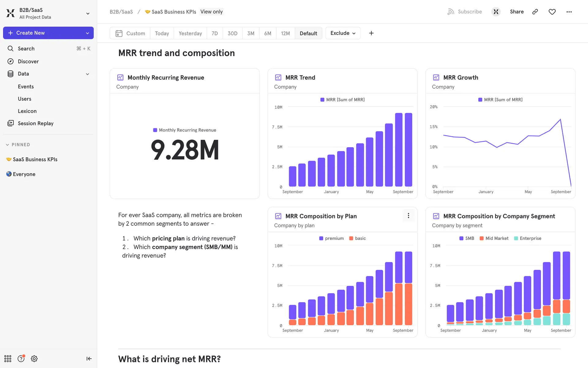Viewport: 588px width, 368px height.
Task: Select the 30D date range tab
Action: pyautogui.click(x=232, y=33)
